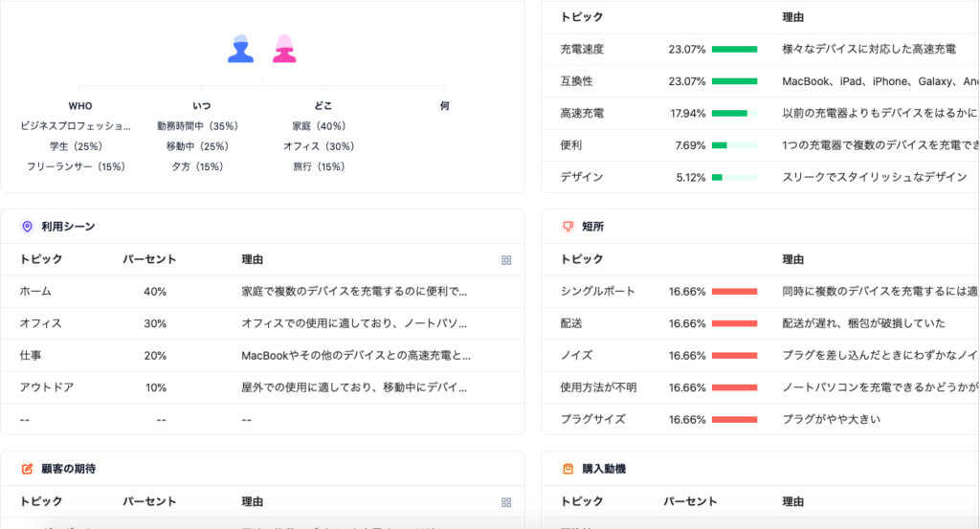Click the ノイズ weakness row
The height and width of the screenshot is (529, 980).
coord(760,355)
